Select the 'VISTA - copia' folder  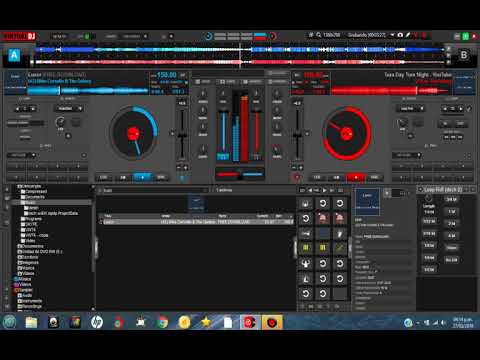(x=34, y=235)
